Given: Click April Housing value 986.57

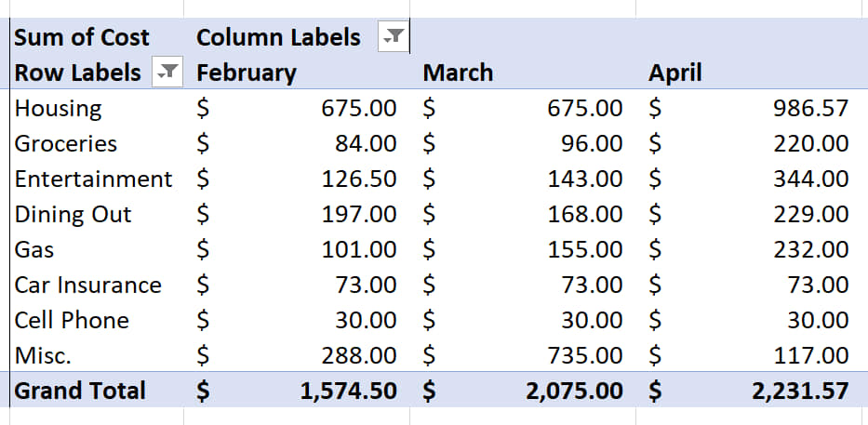Looking at the screenshot, I should tap(810, 109).
